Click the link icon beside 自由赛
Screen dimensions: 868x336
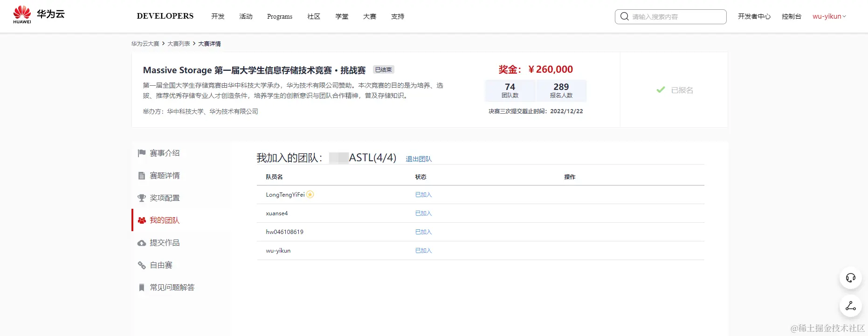click(142, 265)
